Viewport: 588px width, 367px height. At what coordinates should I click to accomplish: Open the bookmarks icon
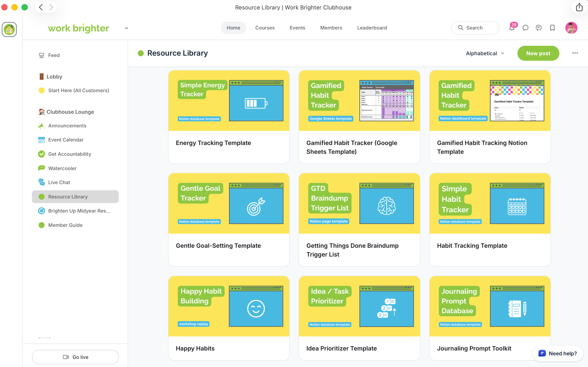(552, 28)
